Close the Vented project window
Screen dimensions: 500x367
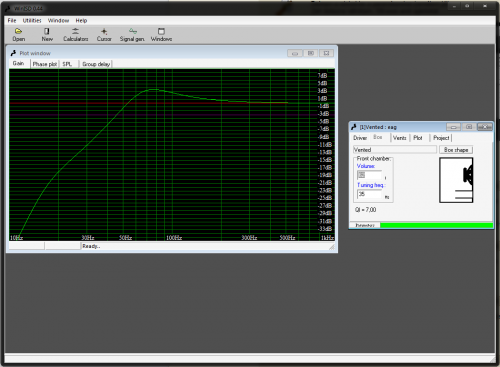click(485, 127)
